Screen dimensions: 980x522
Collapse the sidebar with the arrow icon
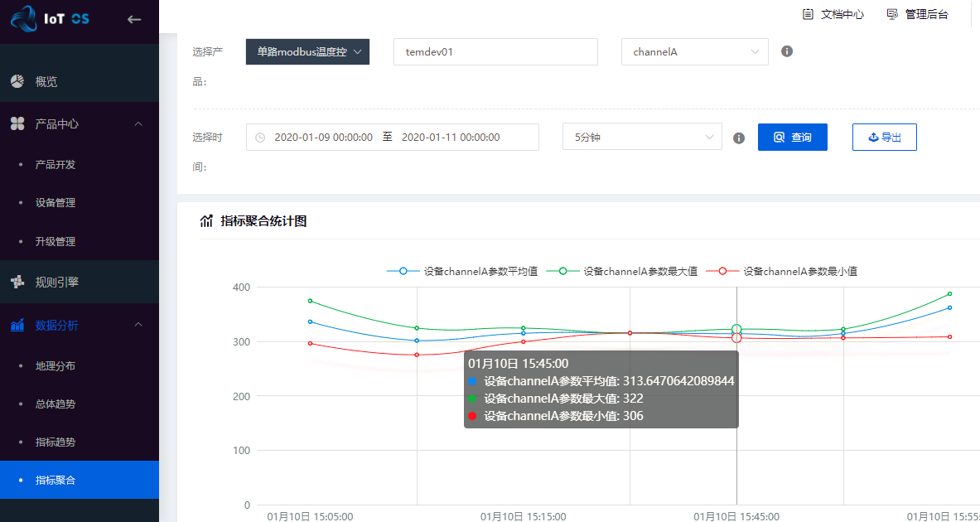[x=134, y=19]
